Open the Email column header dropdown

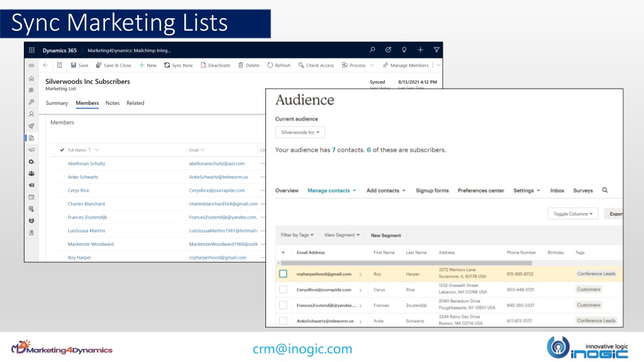197,150
